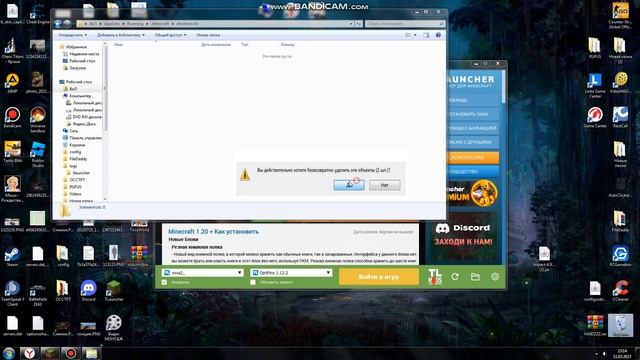Screen dimensions: 640x360
Task: Click the Explorer help icon
Action: point(438,35)
